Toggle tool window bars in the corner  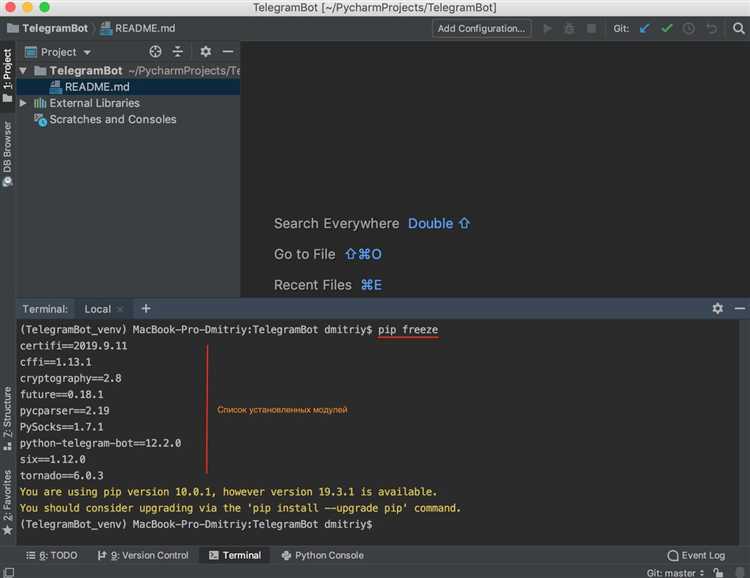click(x=9, y=572)
